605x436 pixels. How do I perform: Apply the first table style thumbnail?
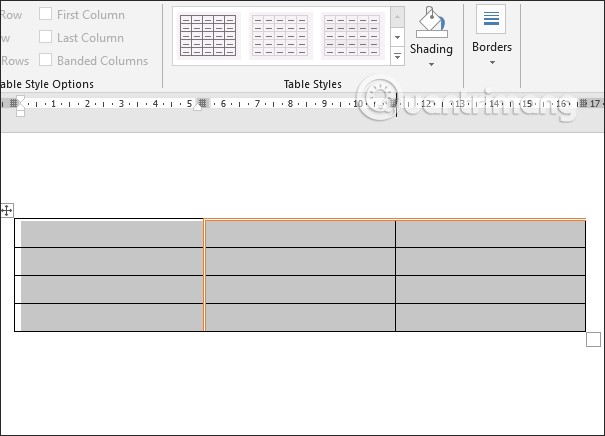pos(207,35)
